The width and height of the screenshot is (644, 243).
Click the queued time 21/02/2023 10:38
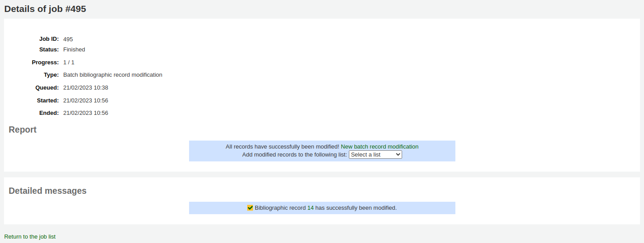[86, 88]
